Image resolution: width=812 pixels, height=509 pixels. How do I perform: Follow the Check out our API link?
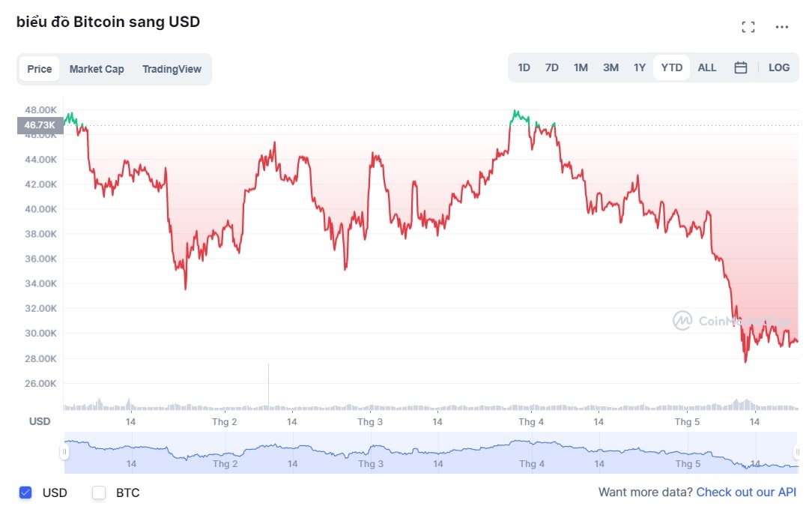tap(746, 493)
